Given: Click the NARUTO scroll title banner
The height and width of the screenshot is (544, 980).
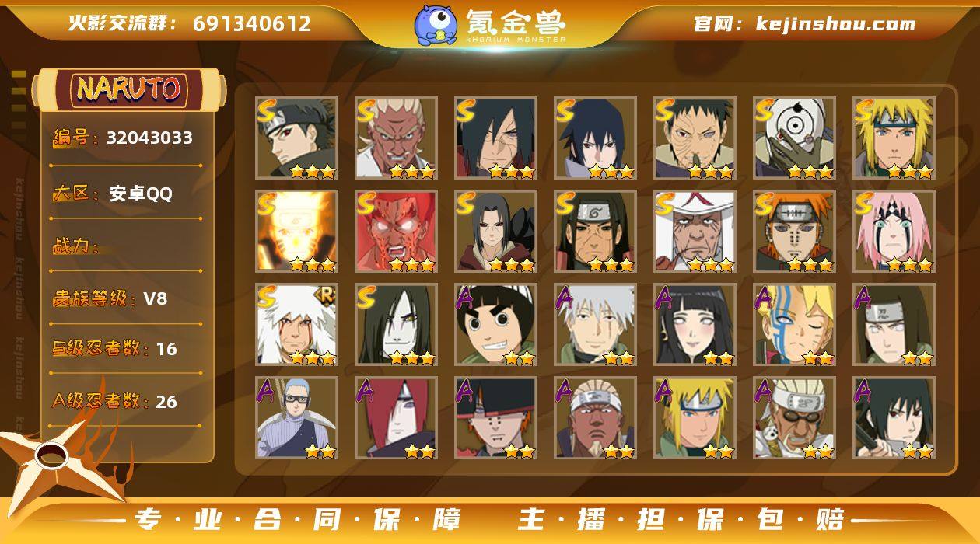Looking at the screenshot, I should coord(128,89).
